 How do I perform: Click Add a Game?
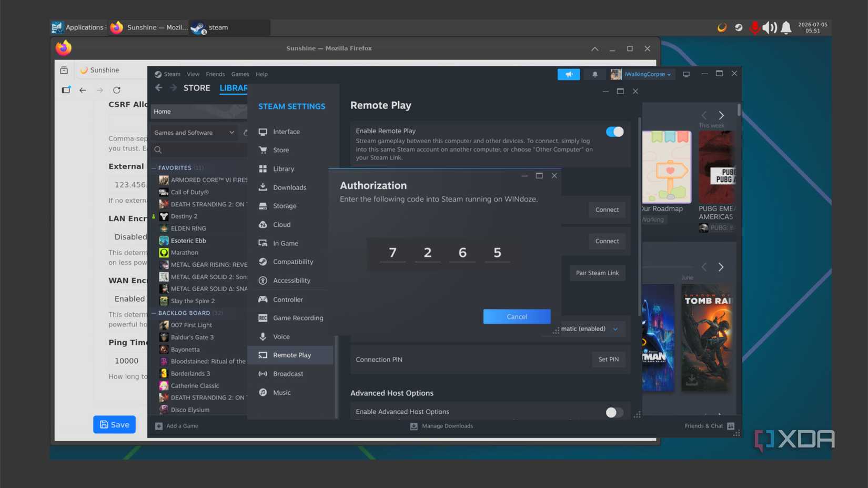177,426
